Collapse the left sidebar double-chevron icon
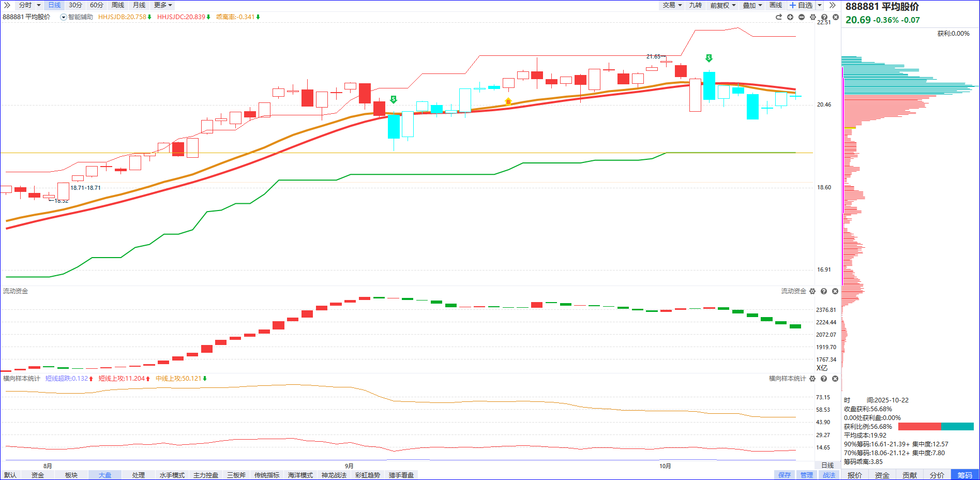Viewport: 980px width, 480px height. (x=7, y=5)
